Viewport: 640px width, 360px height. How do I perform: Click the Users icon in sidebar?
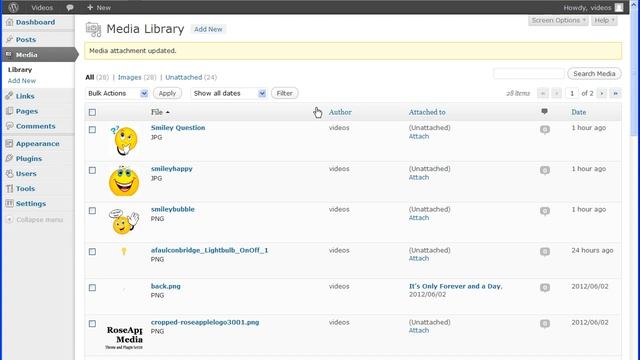[x=9, y=173]
